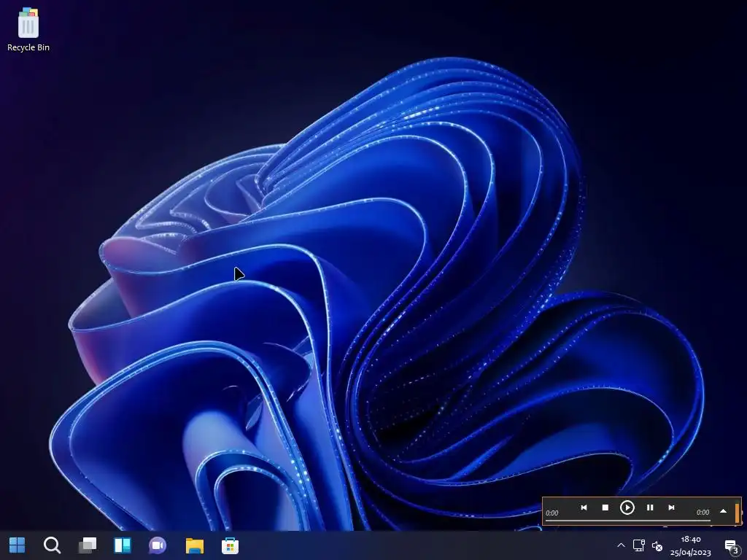Skip to the previous track in mini player

pos(584,507)
